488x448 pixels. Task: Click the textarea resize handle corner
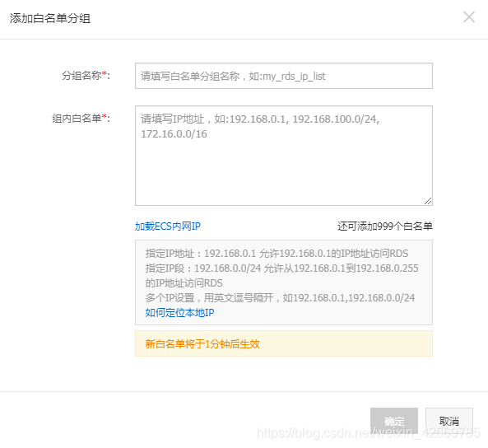(428, 201)
